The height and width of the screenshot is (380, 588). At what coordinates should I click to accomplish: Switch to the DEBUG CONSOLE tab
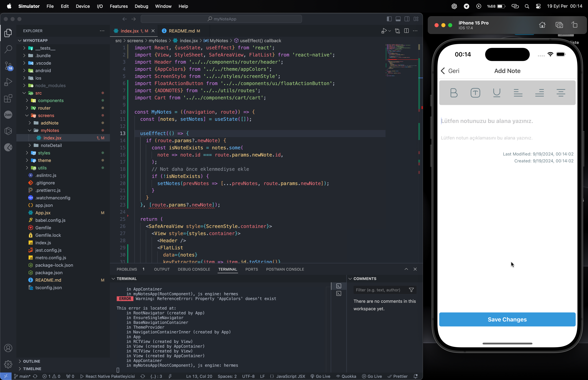[x=194, y=269]
